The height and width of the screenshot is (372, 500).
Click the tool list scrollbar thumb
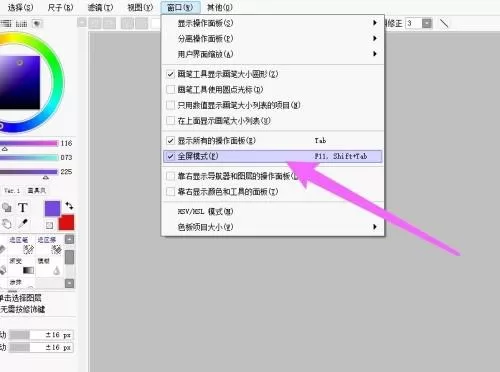69,257
